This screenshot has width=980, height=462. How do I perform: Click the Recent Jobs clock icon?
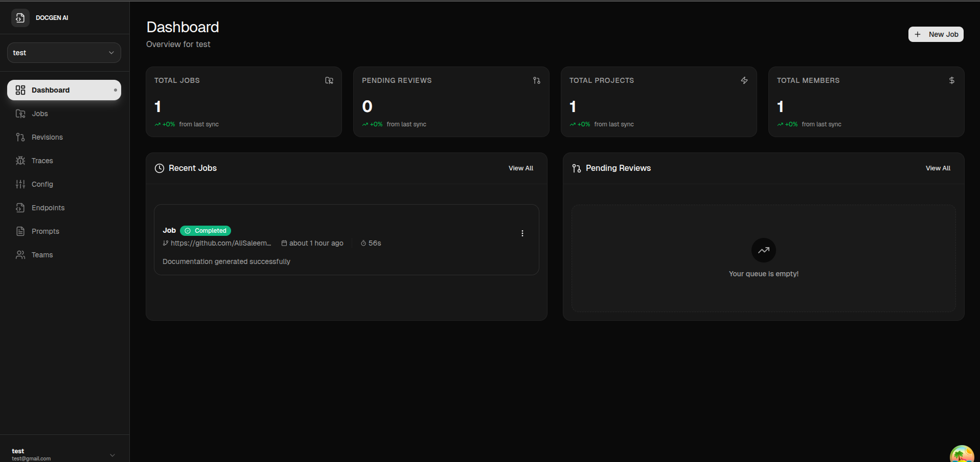pyautogui.click(x=159, y=168)
